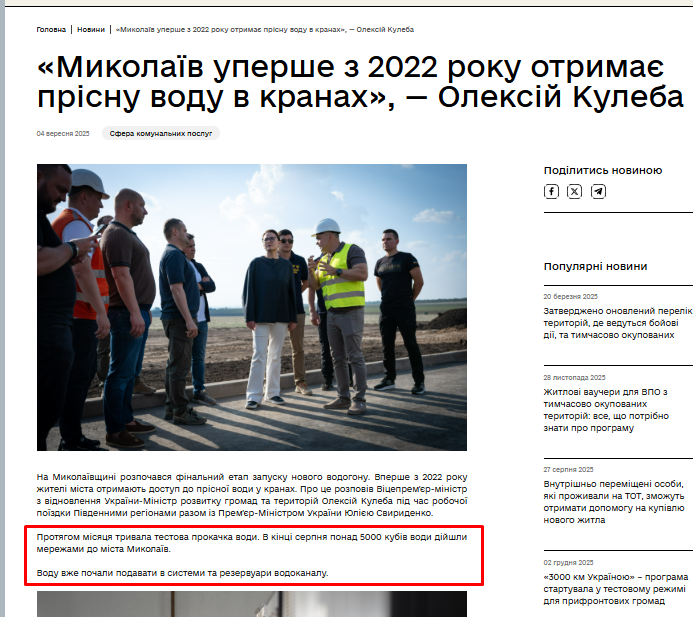Click the Сфера комунальних послуг tag
693x617 pixels.
point(161,133)
